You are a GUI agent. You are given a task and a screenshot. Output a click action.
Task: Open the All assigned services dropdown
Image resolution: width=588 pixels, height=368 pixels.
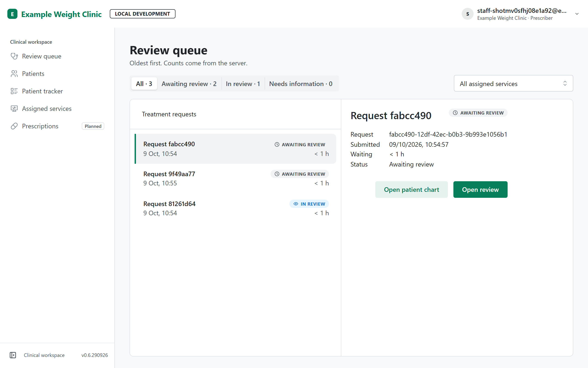(x=513, y=83)
